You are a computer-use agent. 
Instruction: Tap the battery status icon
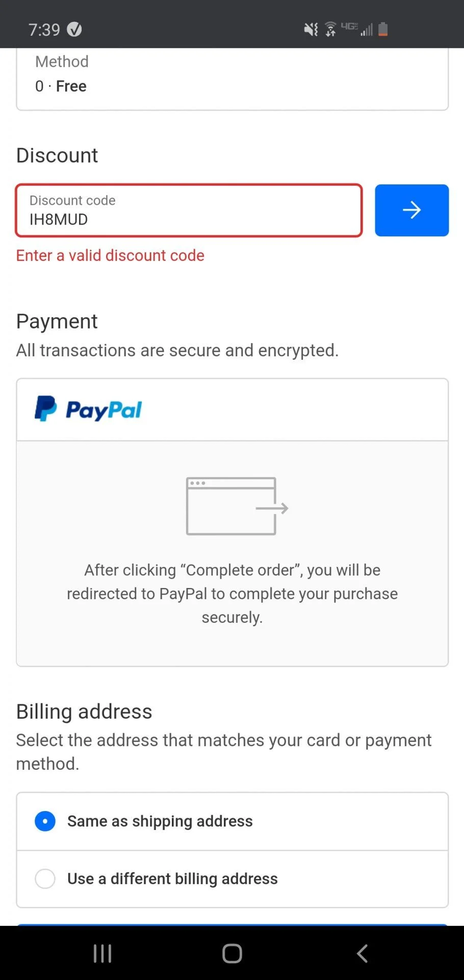(x=383, y=30)
